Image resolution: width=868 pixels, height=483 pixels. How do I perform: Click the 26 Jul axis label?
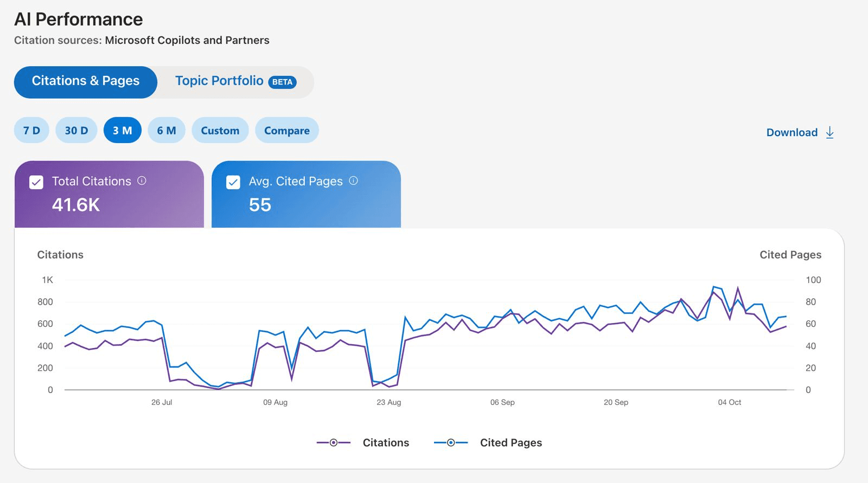pos(162,402)
